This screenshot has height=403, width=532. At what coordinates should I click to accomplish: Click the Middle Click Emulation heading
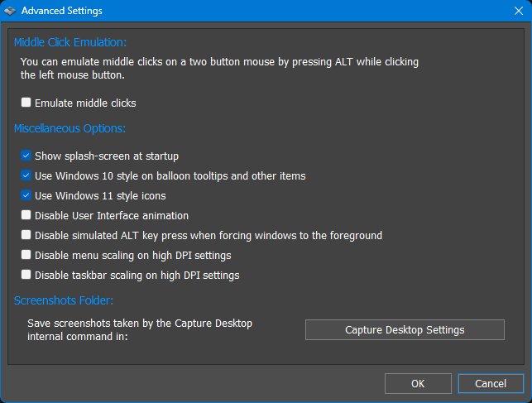point(70,42)
